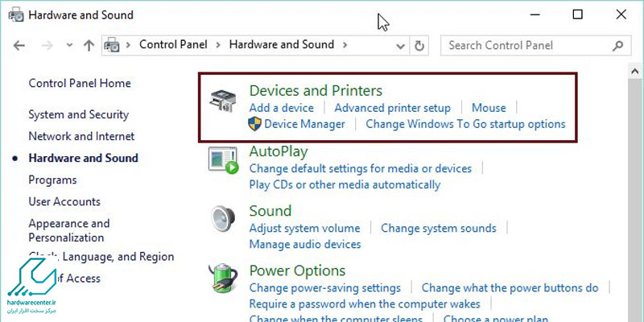Open Devices and Printers heading
The height and width of the screenshot is (322, 644).
[316, 90]
